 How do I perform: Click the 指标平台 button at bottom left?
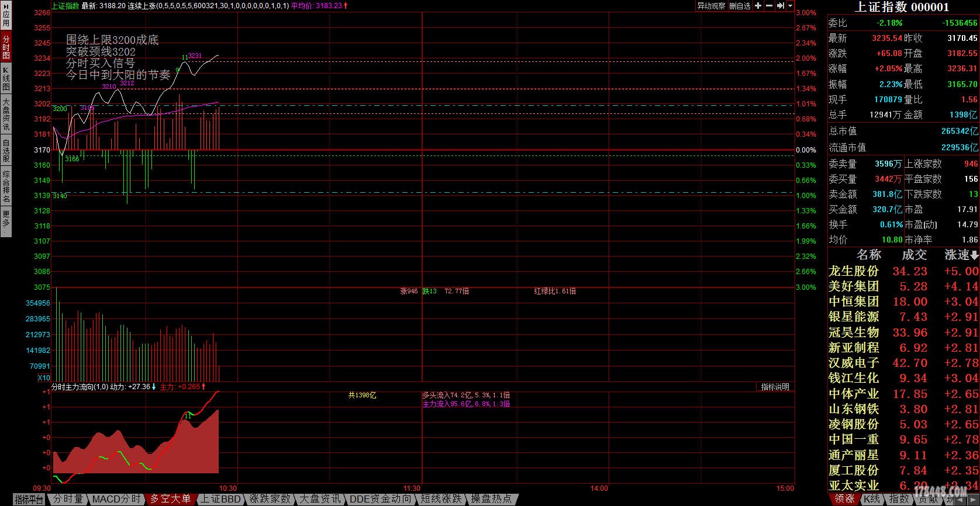tap(29, 499)
